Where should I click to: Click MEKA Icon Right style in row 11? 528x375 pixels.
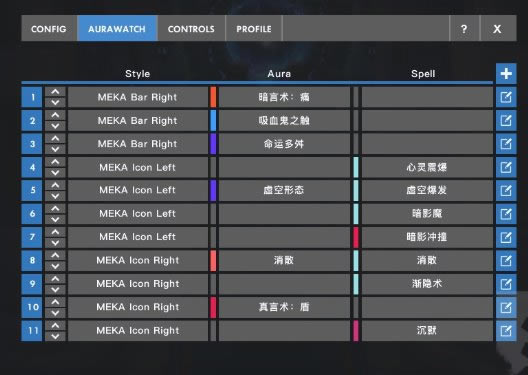[138, 331]
